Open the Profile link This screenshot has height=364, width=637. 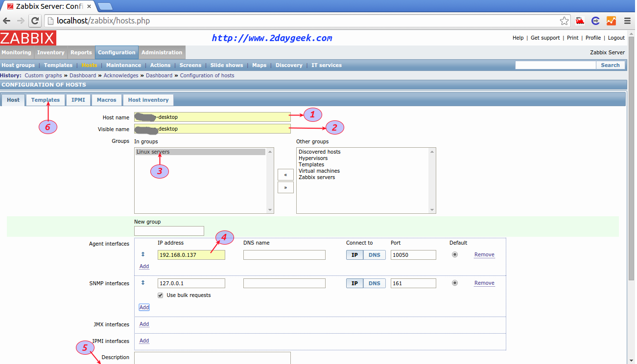click(x=593, y=38)
